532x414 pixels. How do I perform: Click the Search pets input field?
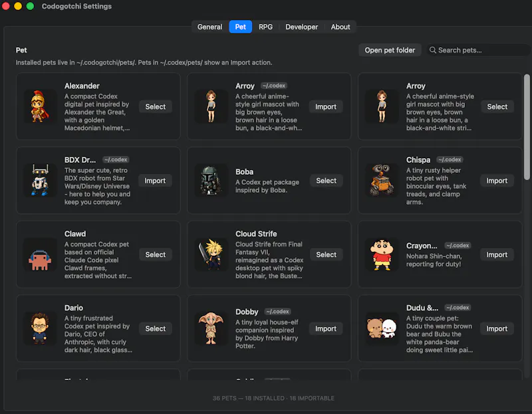point(477,51)
